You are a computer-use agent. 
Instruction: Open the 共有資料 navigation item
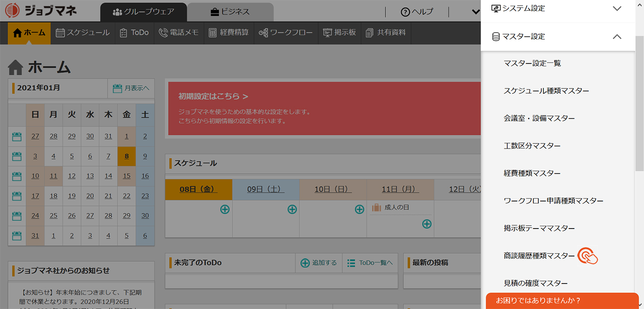(x=386, y=33)
